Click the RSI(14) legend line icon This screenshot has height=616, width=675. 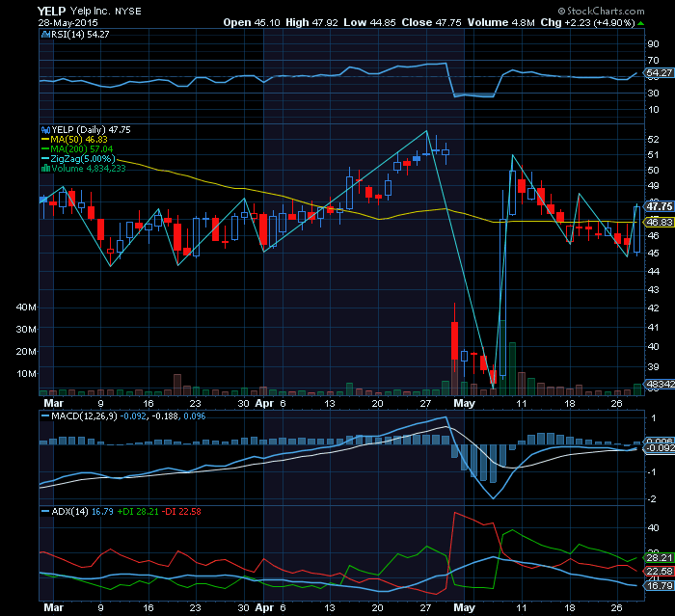[45, 35]
